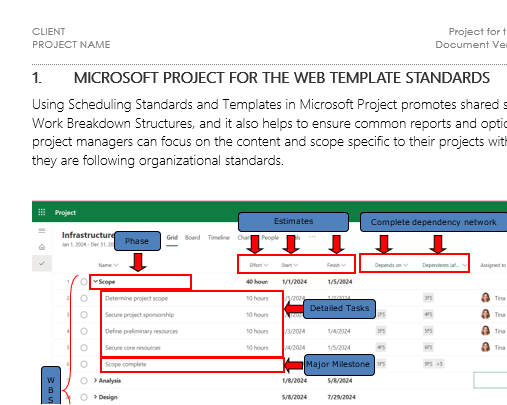Collapse the Scope phase chevron
The image size is (507, 405).
(x=96, y=282)
